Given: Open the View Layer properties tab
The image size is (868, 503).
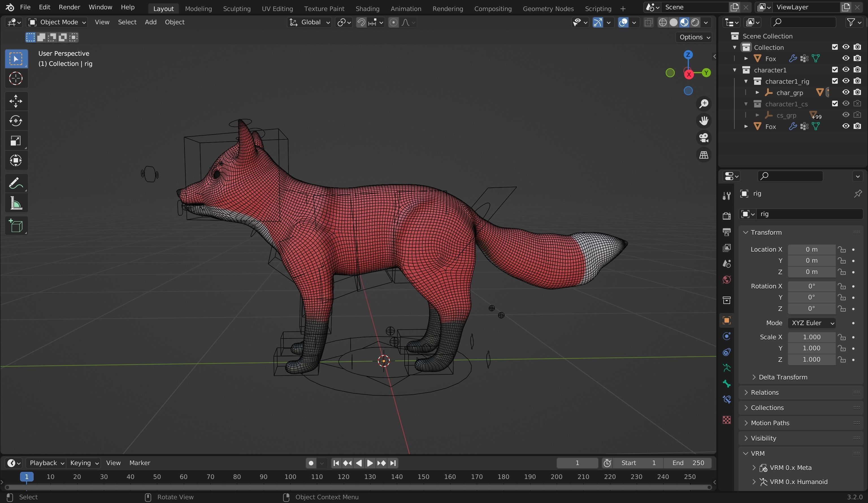Looking at the screenshot, I should [x=726, y=248].
